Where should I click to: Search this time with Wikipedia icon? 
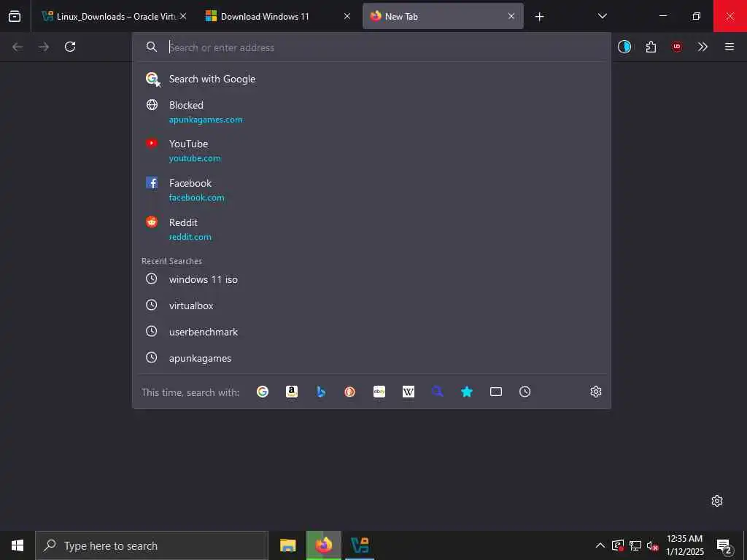[x=409, y=392]
